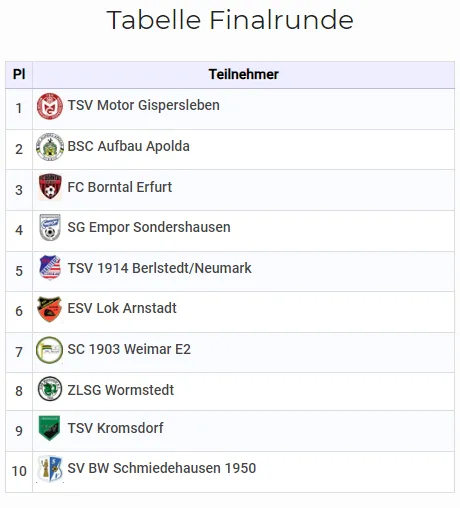The width and height of the screenshot is (460, 508).
Task: Open the TSV Motor Gispersleben team name
Action: (144, 105)
